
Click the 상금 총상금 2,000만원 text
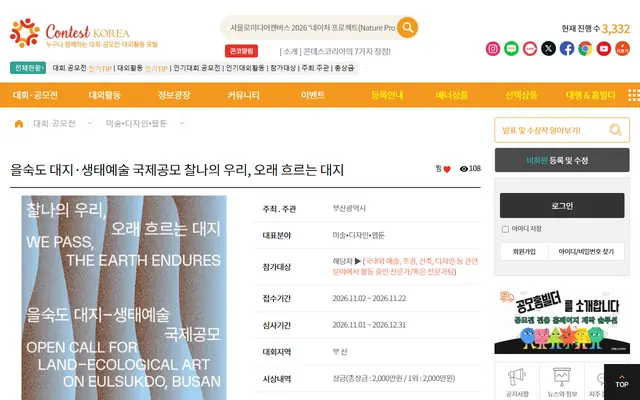(x=393, y=378)
